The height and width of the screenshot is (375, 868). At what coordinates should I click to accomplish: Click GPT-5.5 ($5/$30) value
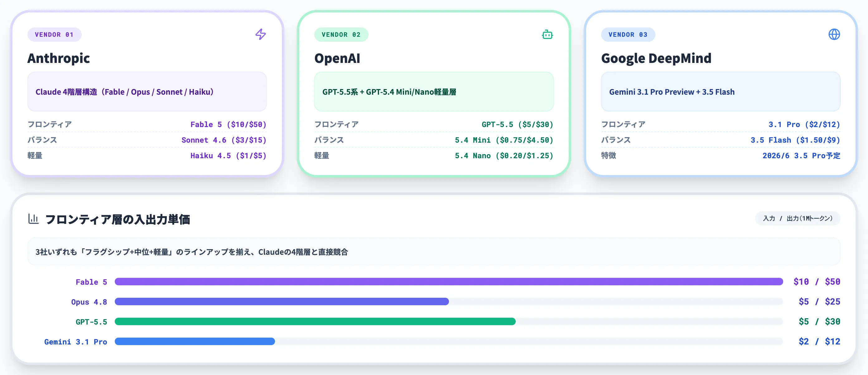[x=517, y=125]
